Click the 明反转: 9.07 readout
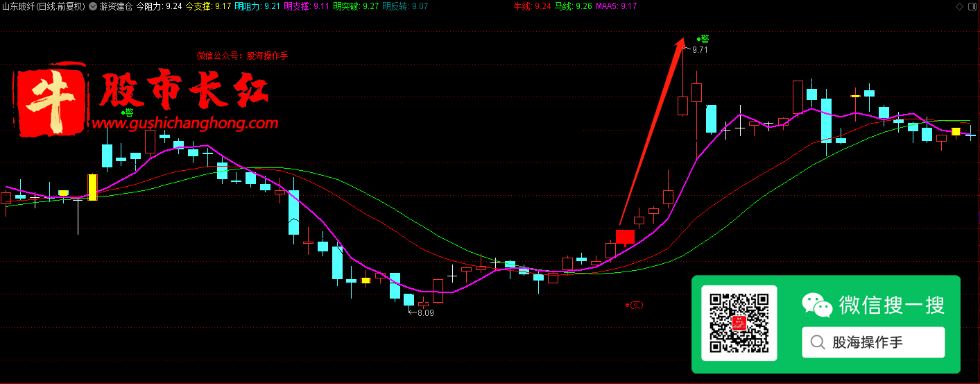This screenshot has height=384, width=980. (406, 6)
